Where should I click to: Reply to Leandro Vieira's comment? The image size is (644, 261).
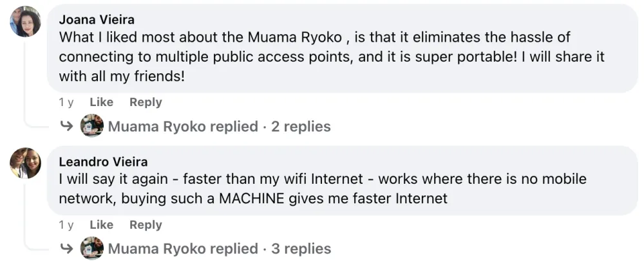click(146, 225)
